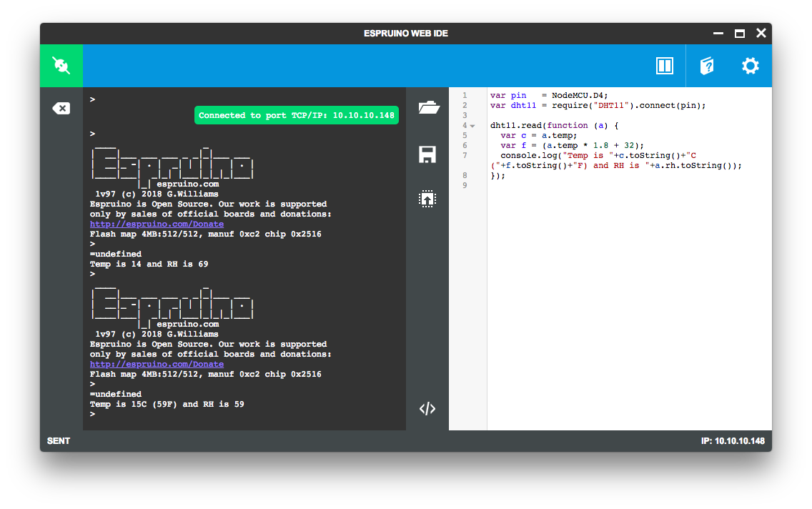Click line number 9 in the editor gutter
Viewport: 812px width, 509px height.
point(465,186)
